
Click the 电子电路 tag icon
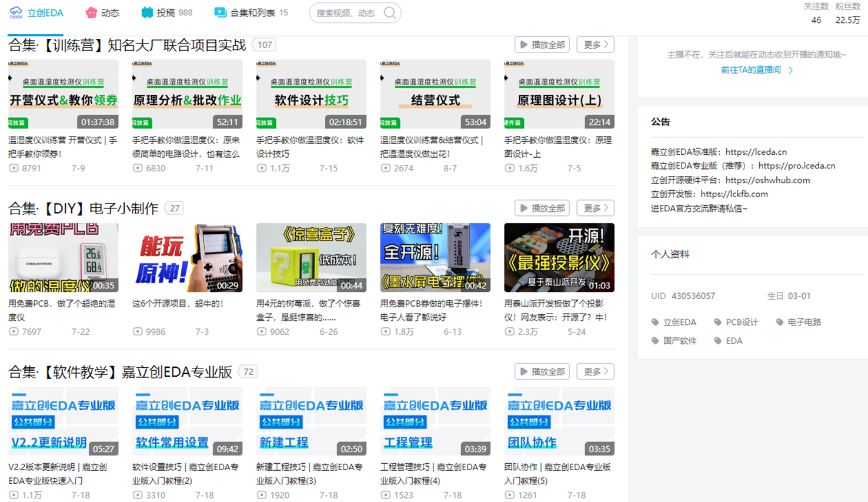click(x=780, y=322)
